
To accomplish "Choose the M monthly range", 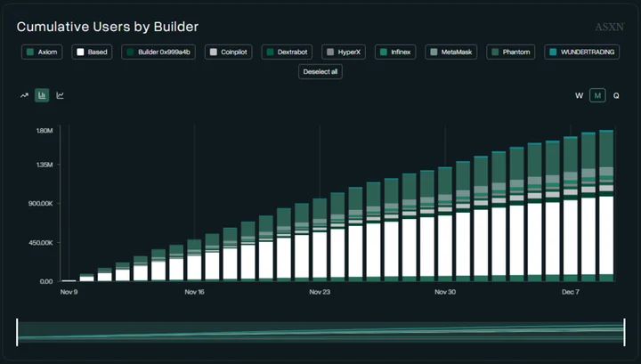I will point(597,95).
